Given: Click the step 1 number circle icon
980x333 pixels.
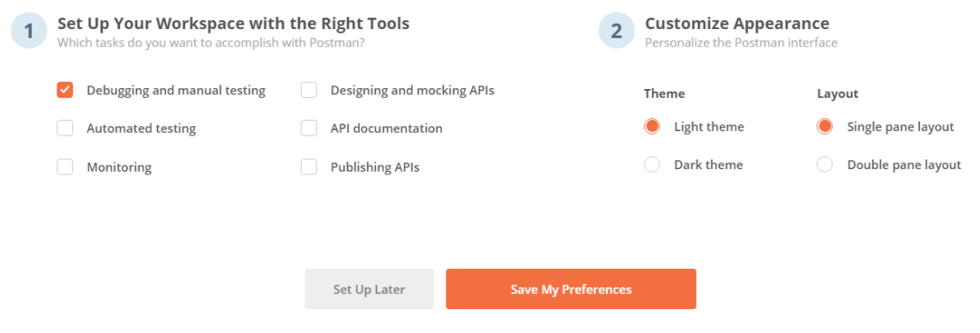Looking at the screenshot, I should 29,31.
